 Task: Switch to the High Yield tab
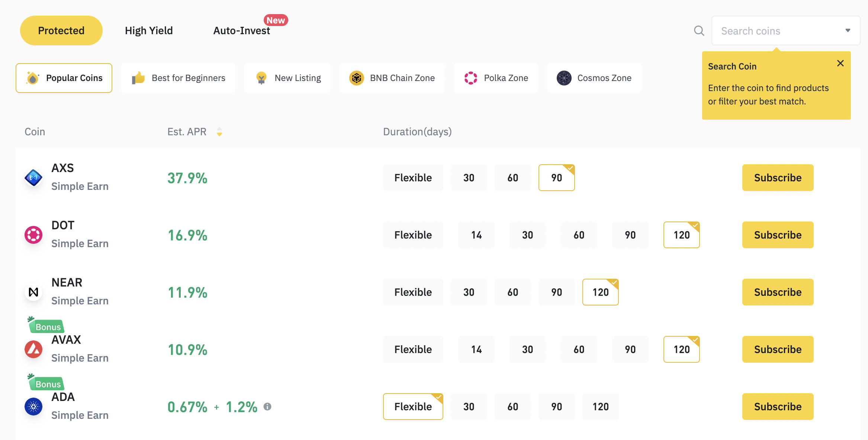[x=149, y=30]
